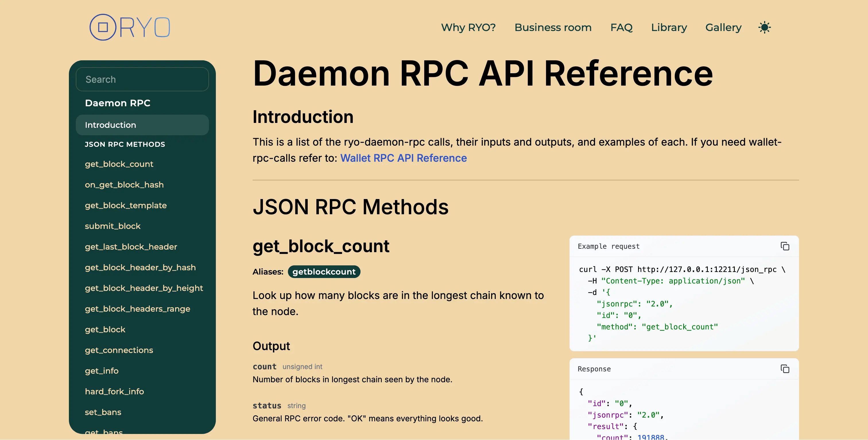Click the getblockcount alias badge
The width and height of the screenshot is (868, 440).
click(x=324, y=271)
